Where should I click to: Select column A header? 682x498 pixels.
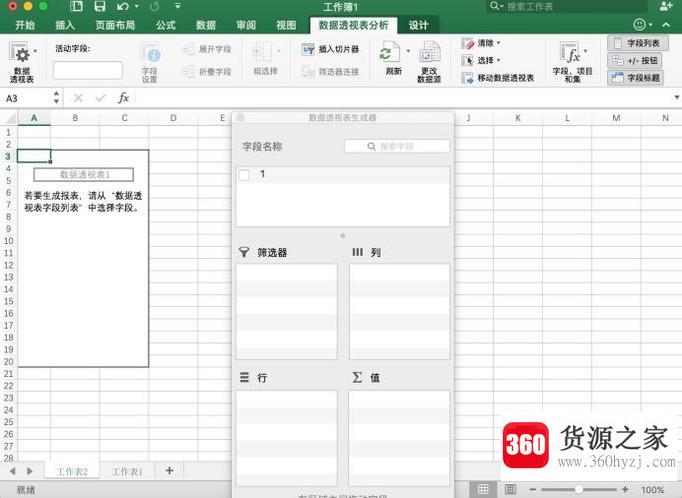(34, 118)
